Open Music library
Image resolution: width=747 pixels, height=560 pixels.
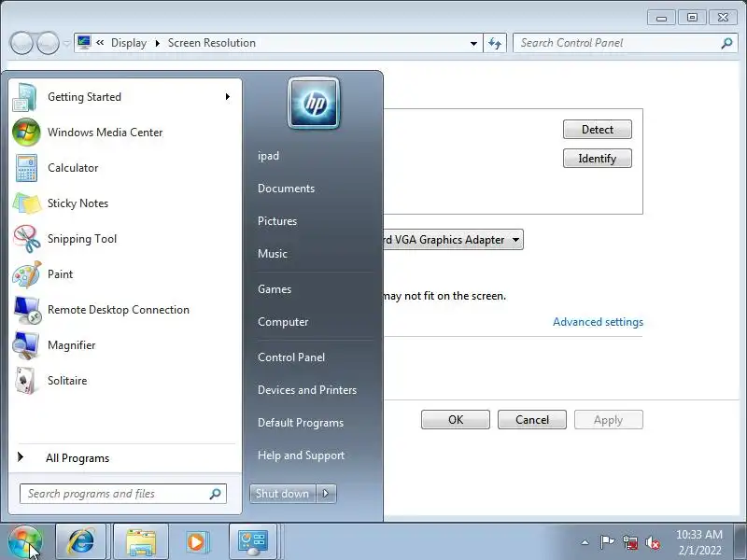pos(272,254)
